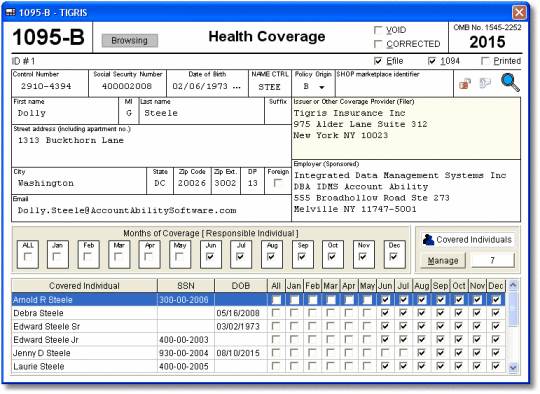Viewport: 540px width, 394px height.
Task: Click scroll down arrow in covered individuals list
Action: pos(513,367)
